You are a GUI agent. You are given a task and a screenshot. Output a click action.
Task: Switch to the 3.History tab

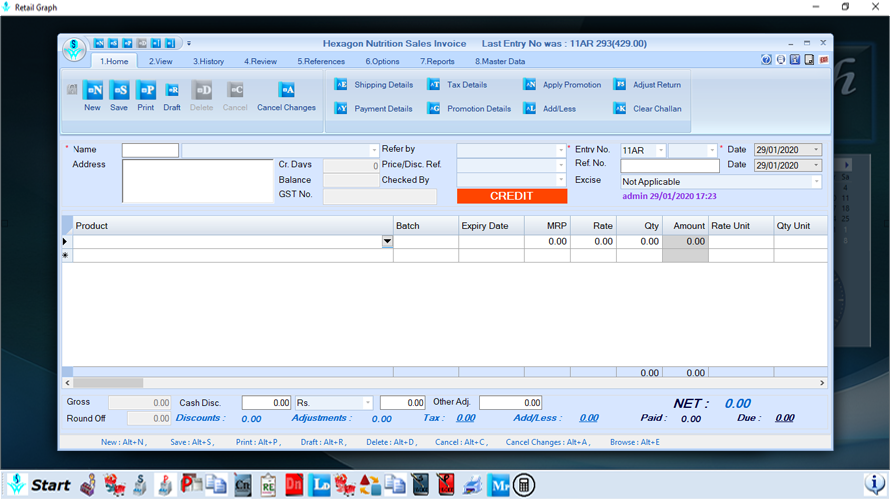click(208, 61)
